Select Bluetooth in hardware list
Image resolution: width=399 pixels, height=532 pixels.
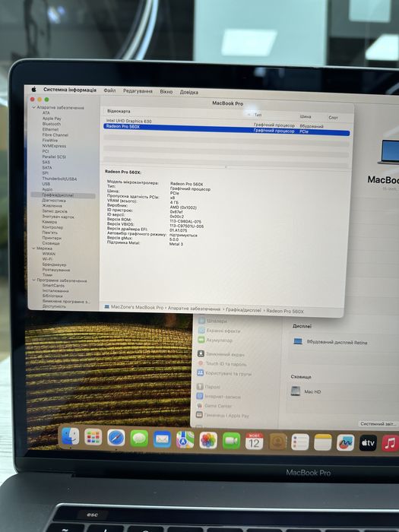pos(51,124)
